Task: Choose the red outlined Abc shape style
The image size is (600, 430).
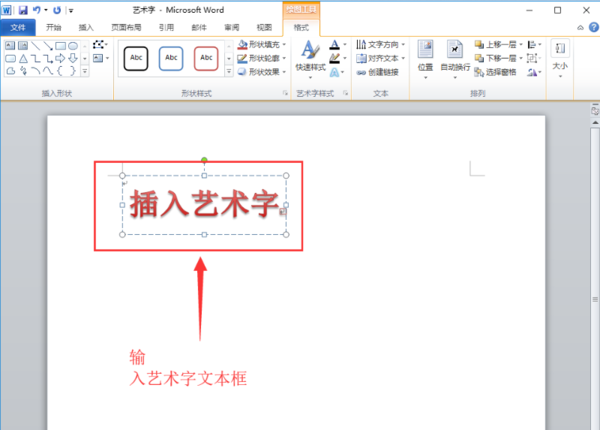Action: 206,58
